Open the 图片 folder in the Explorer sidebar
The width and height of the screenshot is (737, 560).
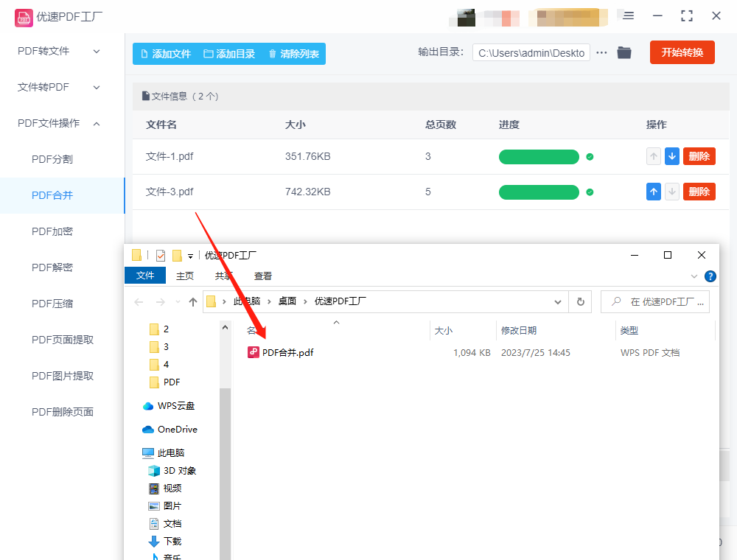165,506
